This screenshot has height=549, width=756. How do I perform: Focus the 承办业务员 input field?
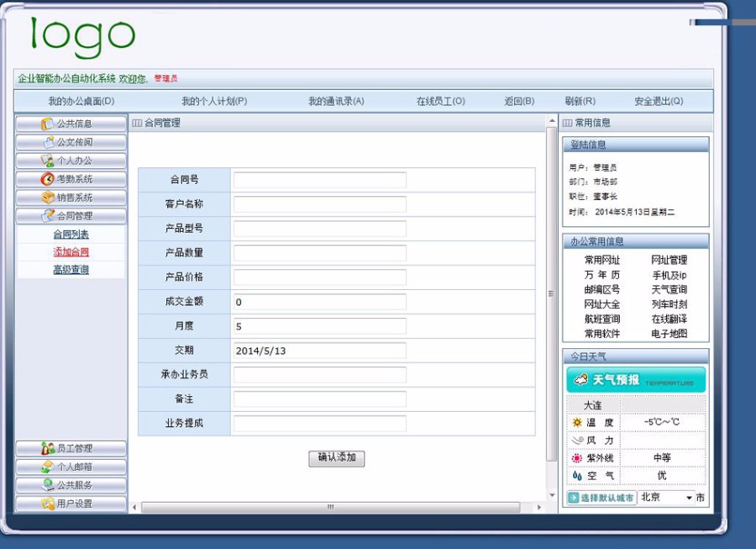pyautogui.click(x=320, y=375)
